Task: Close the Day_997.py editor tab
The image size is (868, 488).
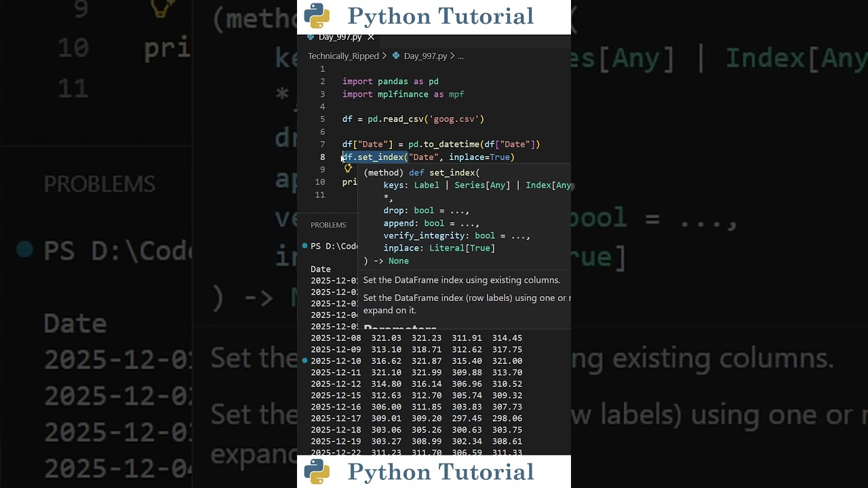Action: click(x=370, y=37)
